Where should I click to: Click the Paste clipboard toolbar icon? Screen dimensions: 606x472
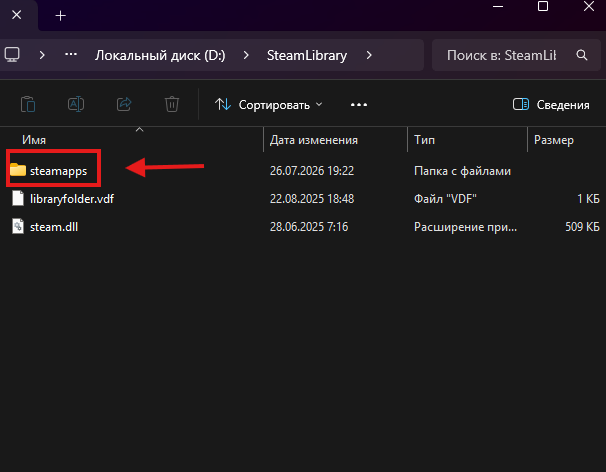[28, 104]
